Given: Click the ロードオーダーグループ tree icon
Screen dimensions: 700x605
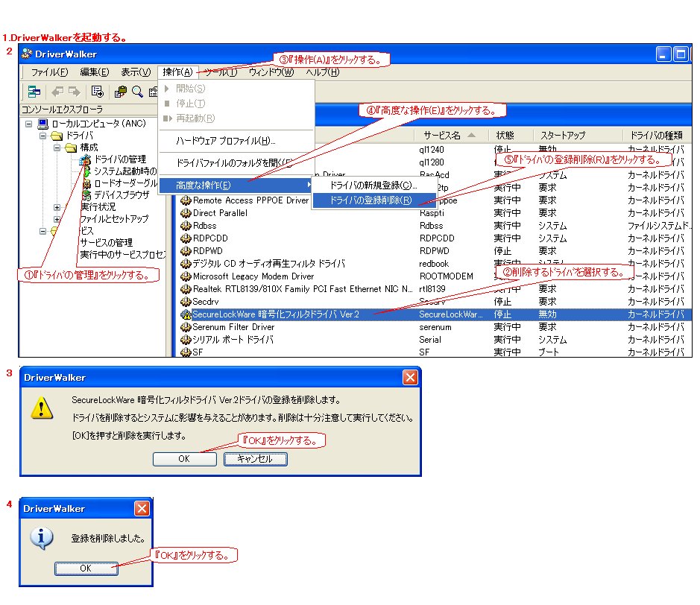Looking at the screenshot, I should (x=86, y=183).
